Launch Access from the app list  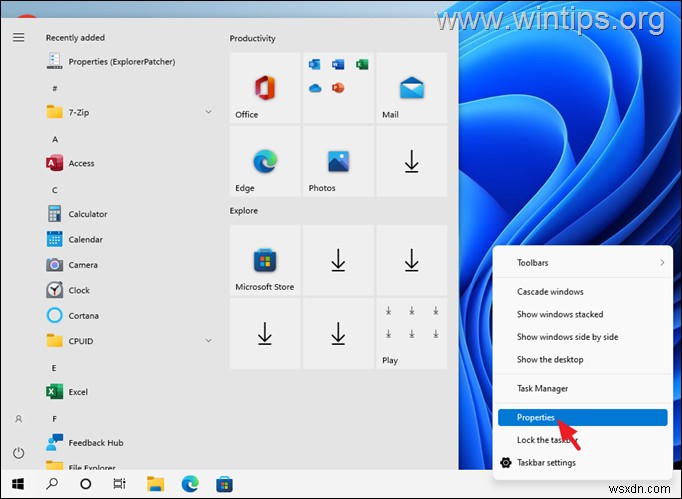click(70, 163)
